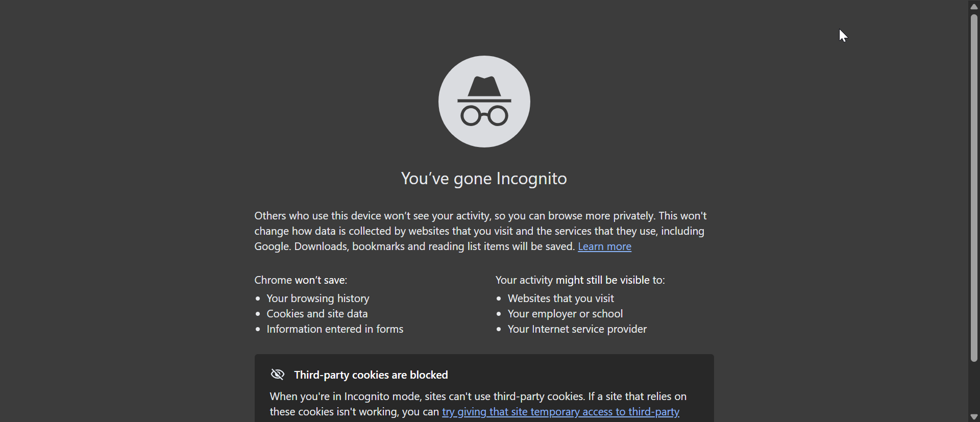Click the "Your employer or school" item
The width and height of the screenshot is (980, 422).
[565, 314]
